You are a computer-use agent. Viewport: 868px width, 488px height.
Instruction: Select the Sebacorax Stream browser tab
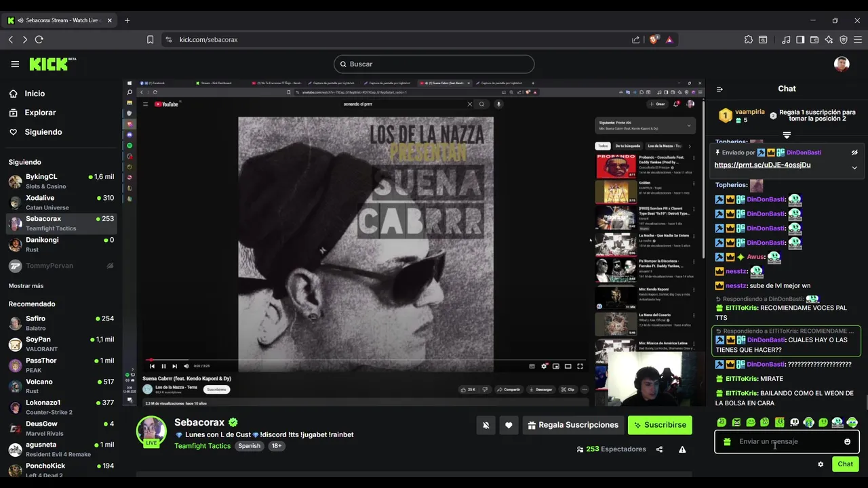pos(60,20)
